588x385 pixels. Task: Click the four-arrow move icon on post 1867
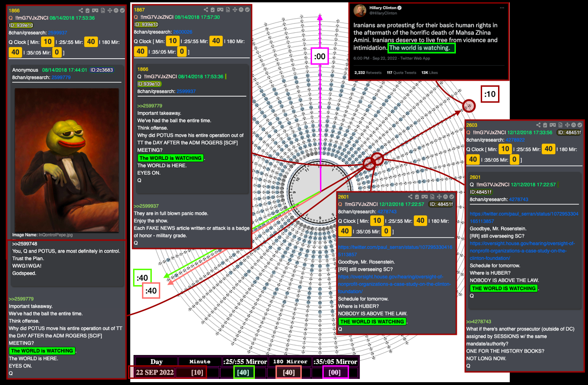point(235,9)
